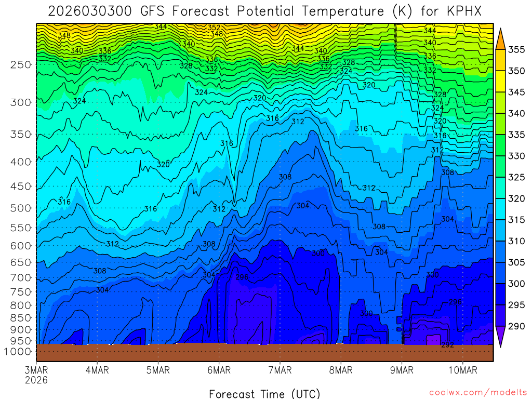Click the 3MAR date label

(36, 370)
